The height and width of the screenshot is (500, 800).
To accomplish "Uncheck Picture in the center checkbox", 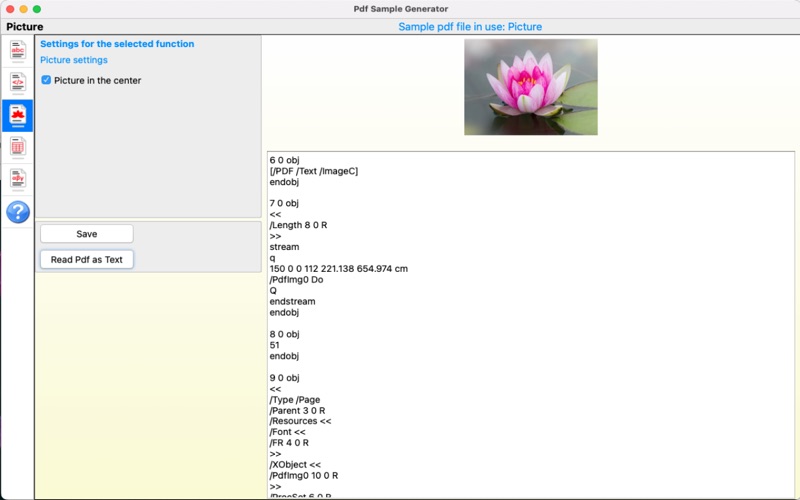I will pyautogui.click(x=46, y=80).
